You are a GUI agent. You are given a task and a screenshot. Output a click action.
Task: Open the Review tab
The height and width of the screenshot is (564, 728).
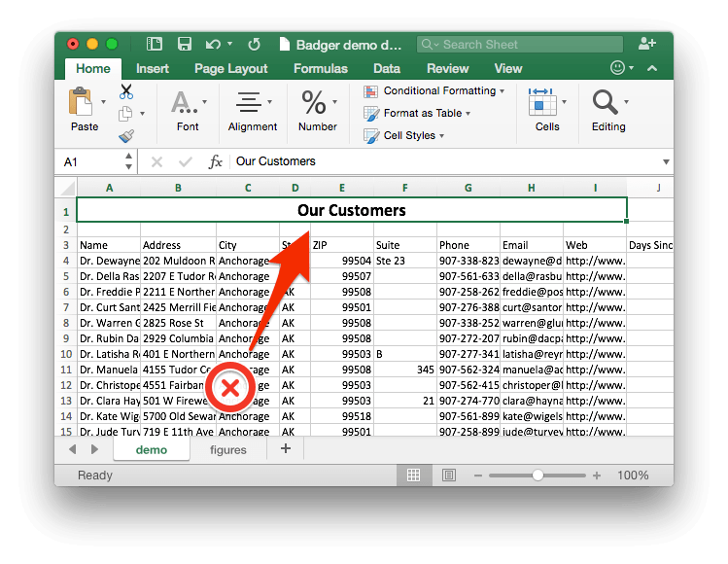(447, 69)
